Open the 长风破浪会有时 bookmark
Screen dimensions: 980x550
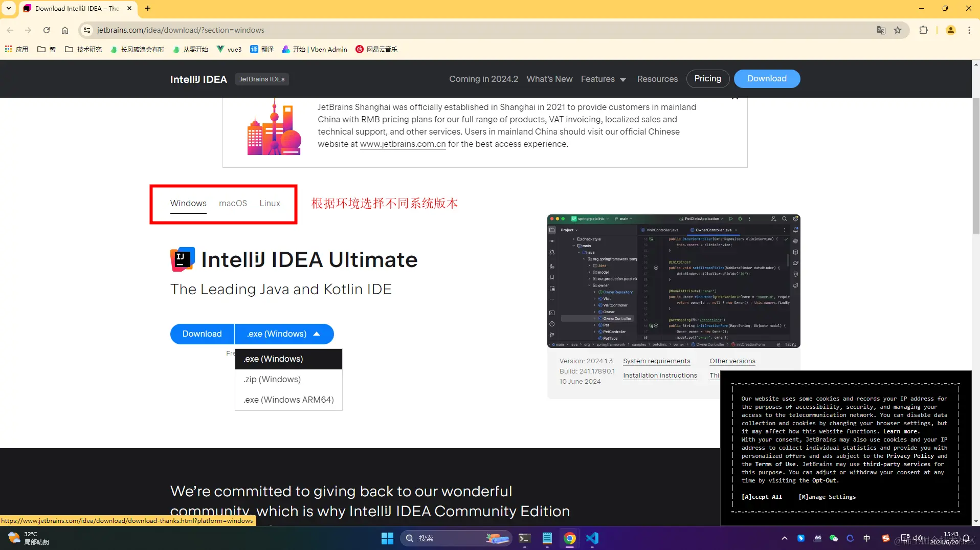click(x=137, y=49)
